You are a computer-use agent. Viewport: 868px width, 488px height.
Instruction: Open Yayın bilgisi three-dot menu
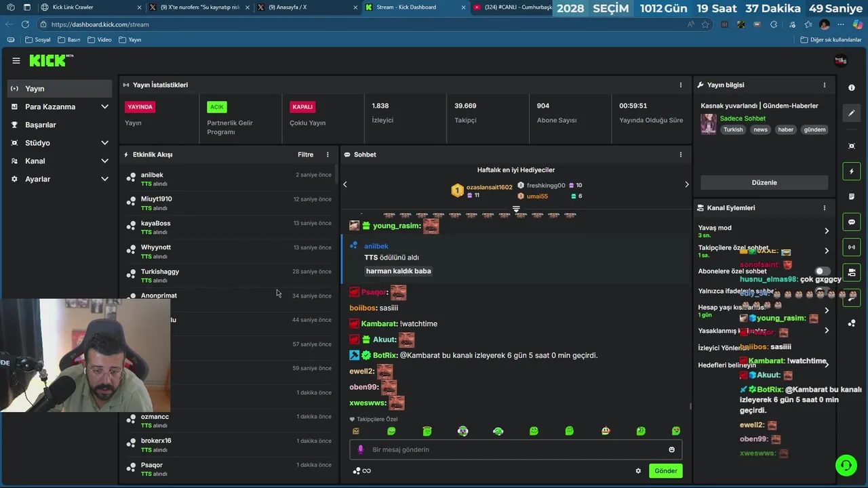825,85
